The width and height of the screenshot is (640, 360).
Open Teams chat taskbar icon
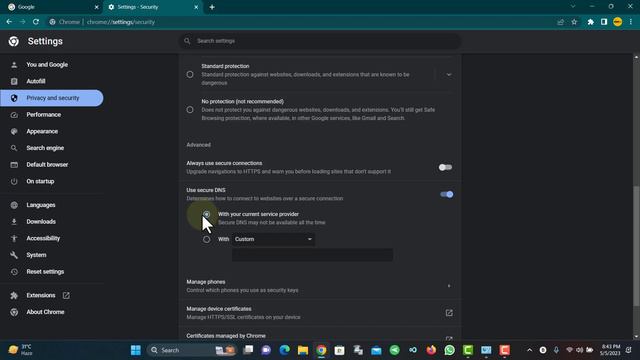pos(266,350)
